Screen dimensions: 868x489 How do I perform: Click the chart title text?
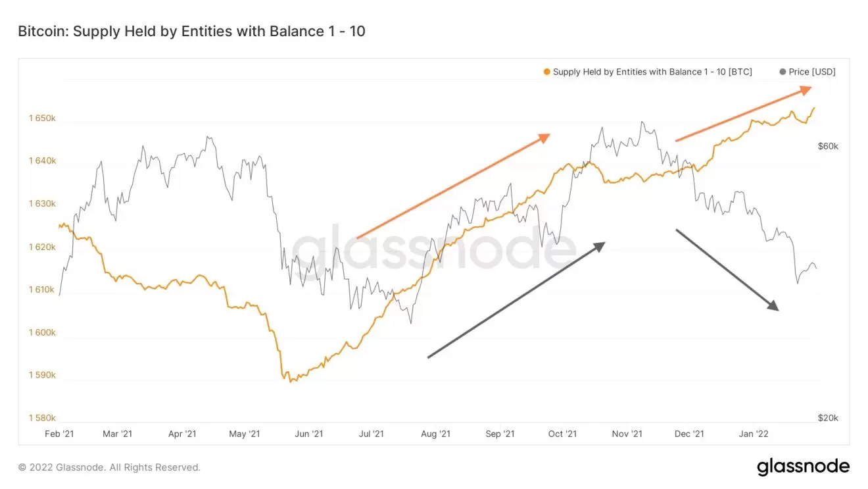[x=191, y=31]
